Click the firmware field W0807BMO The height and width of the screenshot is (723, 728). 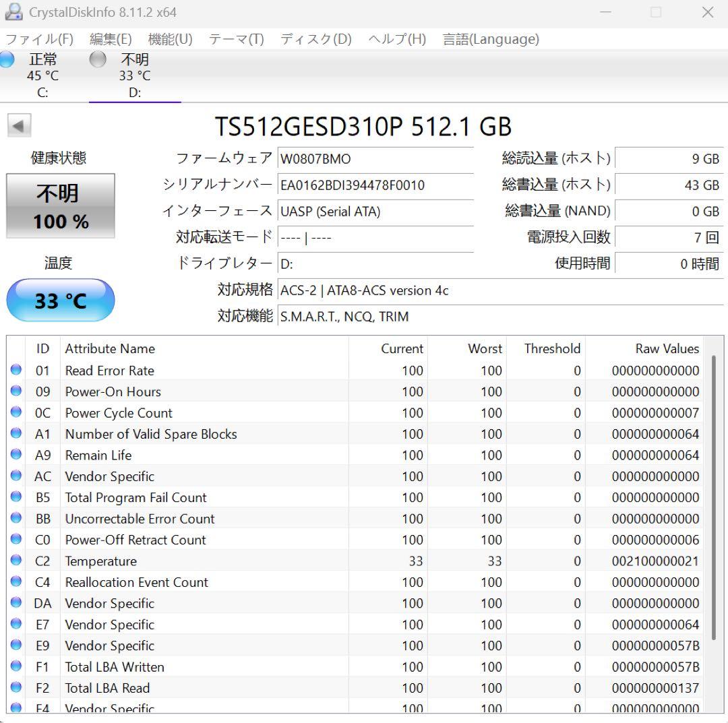375,159
